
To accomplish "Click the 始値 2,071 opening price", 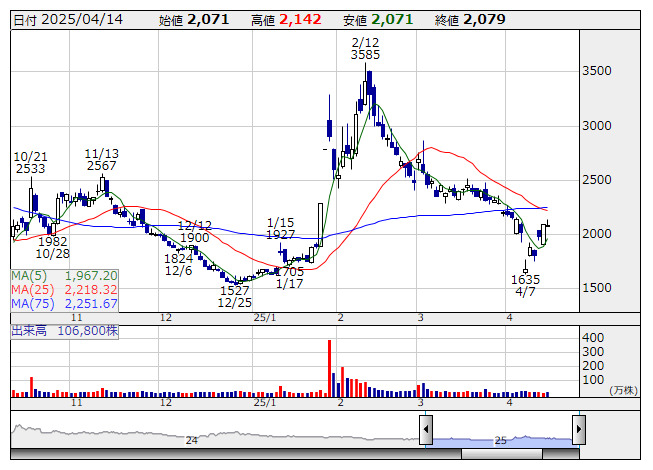I will (194, 19).
